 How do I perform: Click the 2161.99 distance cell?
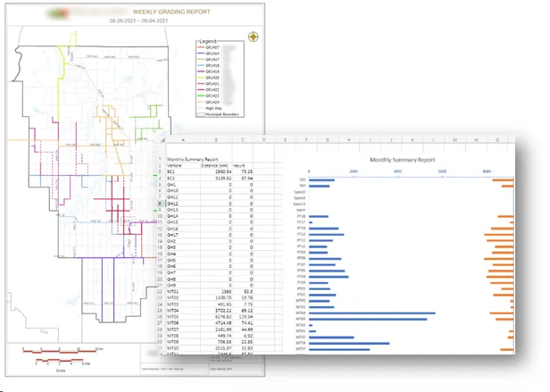216,329
